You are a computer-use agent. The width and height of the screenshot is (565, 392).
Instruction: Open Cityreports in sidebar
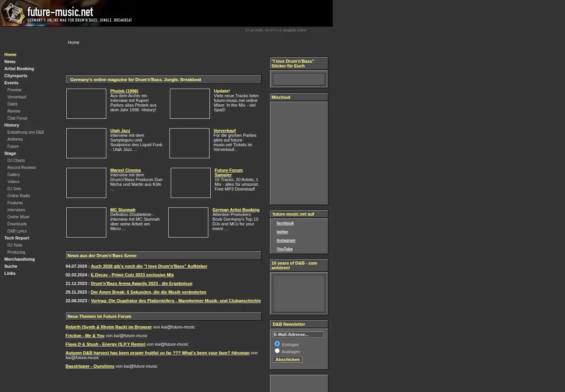click(16, 76)
